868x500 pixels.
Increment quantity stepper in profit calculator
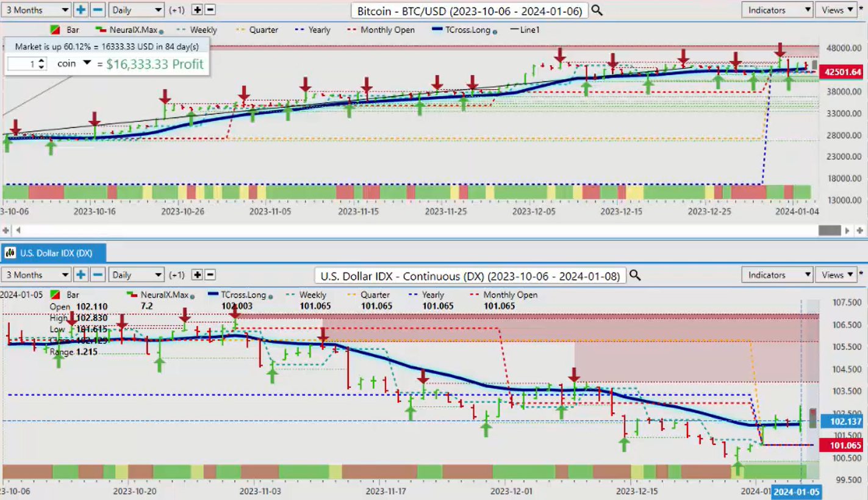tap(41, 60)
